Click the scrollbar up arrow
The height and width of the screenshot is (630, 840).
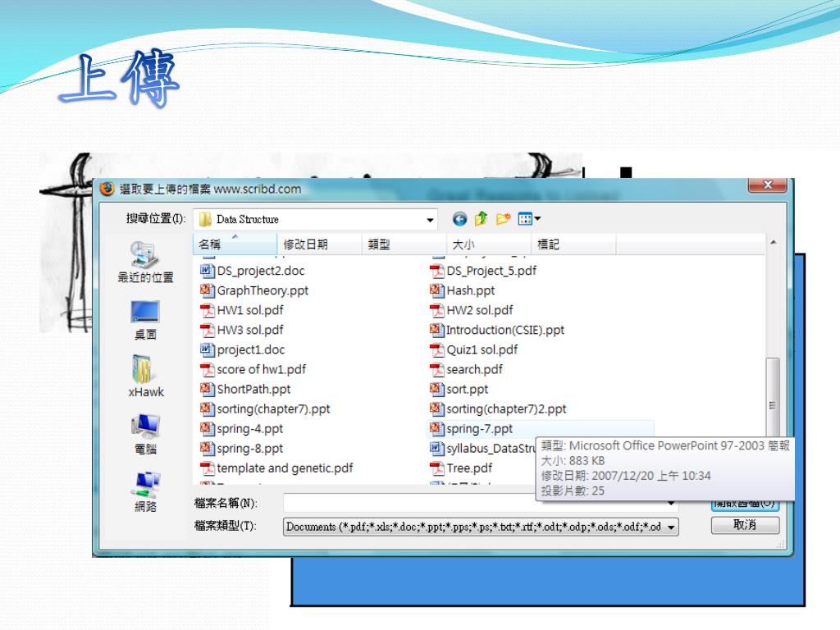pyautogui.click(x=773, y=243)
